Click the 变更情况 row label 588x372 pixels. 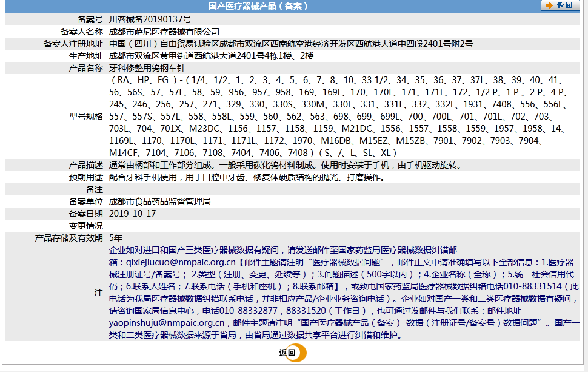(85, 226)
